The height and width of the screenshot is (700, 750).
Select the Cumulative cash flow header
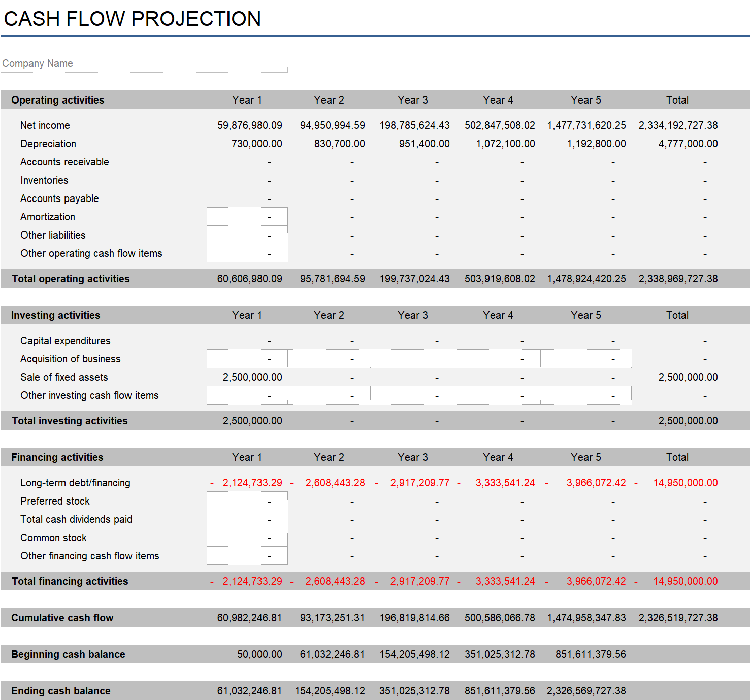coord(62,618)
